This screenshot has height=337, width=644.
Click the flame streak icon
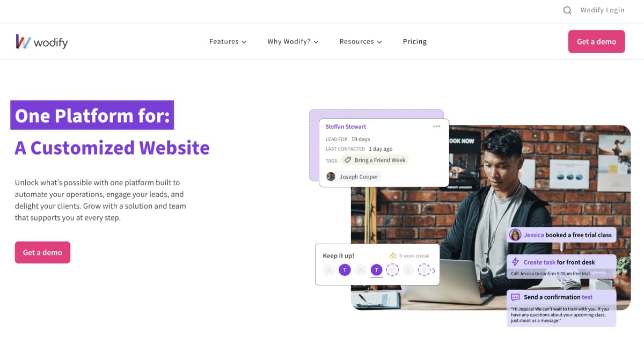tap(393, 255)
